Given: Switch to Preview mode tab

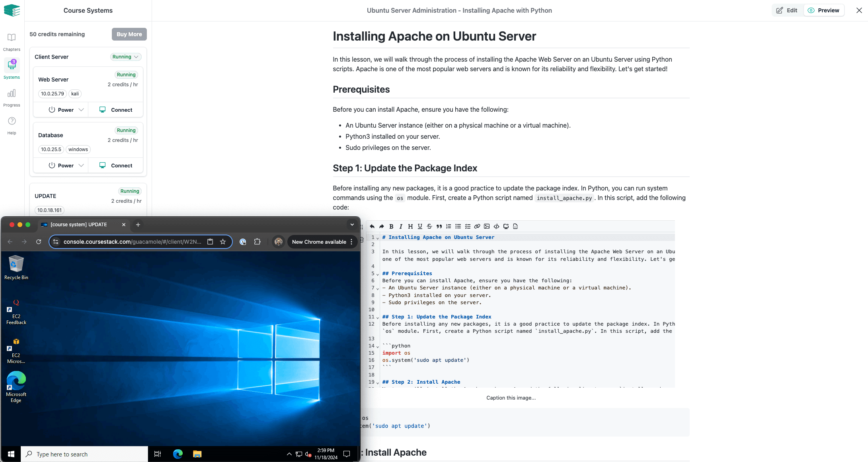Looking at the screenshot, I should [x=823, y=10].
